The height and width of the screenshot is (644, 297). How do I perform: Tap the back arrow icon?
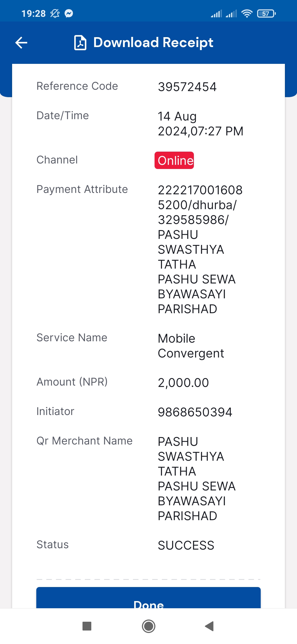pos(21,43)
